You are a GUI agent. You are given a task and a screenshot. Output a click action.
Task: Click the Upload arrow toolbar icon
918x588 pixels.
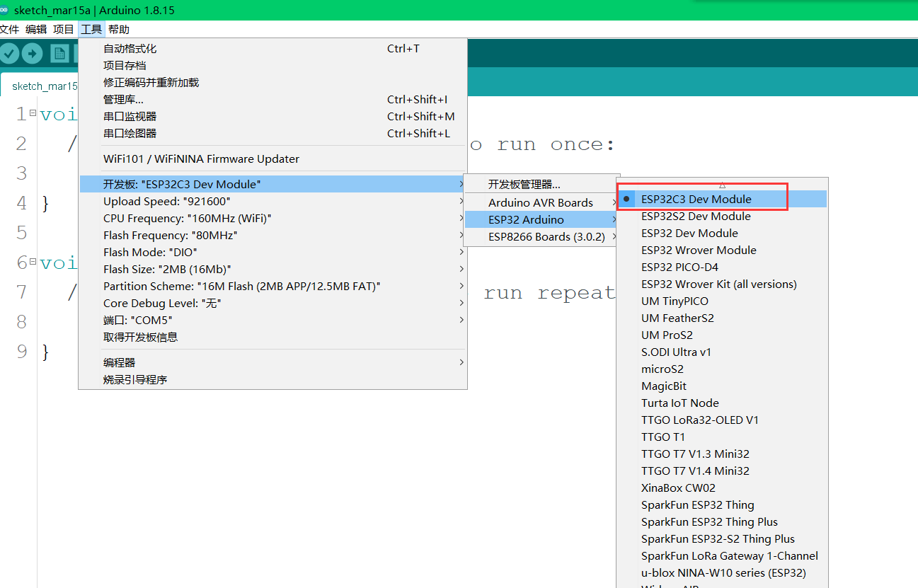click(x=32, y=53)
